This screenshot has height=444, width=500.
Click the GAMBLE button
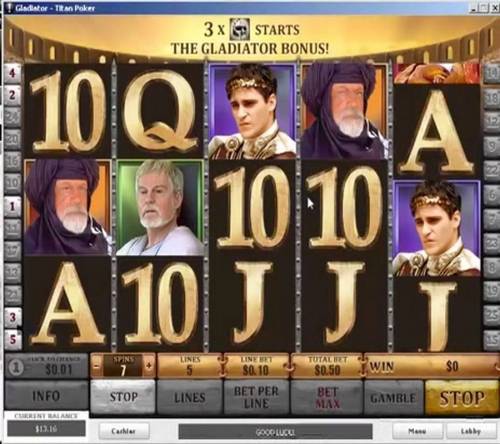click(393, 398)
